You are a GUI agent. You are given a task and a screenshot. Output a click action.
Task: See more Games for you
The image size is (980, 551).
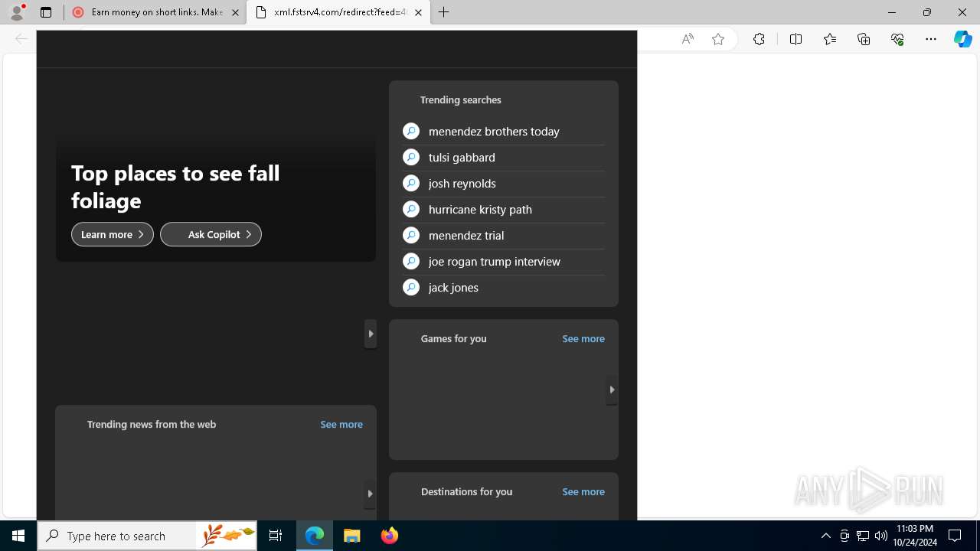click(x=583, y=338)
